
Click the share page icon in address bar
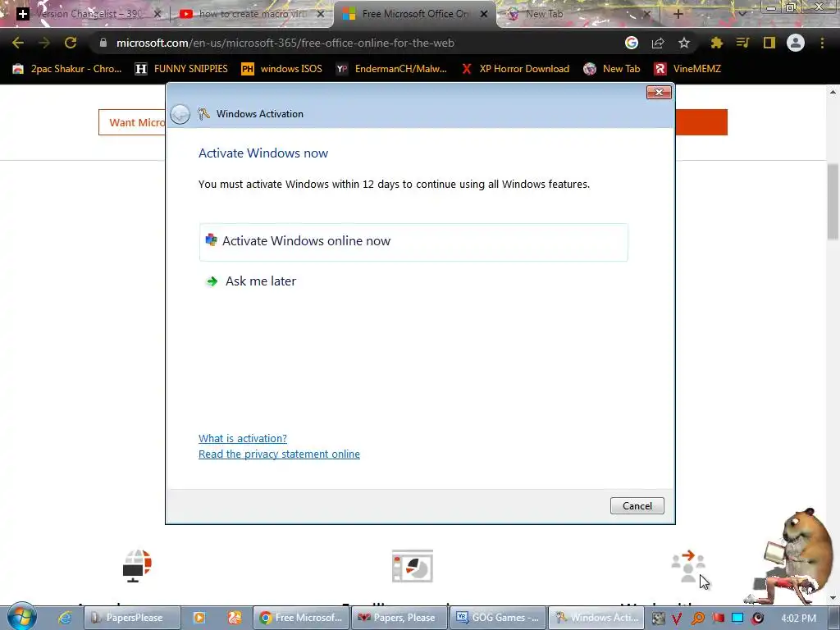pyautogui.click(x=658, y=43)
